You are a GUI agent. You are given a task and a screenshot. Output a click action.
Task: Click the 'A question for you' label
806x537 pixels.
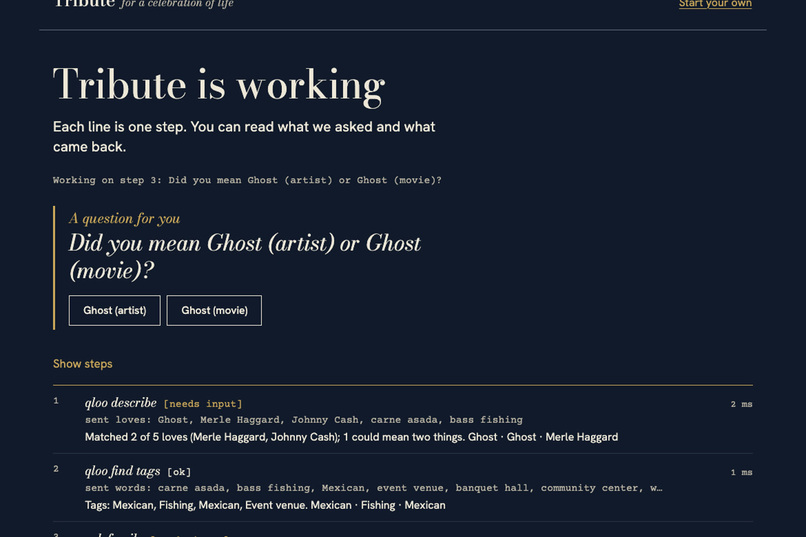[x=124, y=218]
